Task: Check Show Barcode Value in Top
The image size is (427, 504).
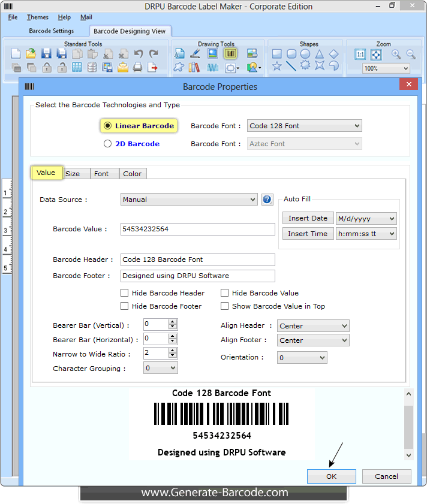Action: pyautogui.click(x=225, y=306)
